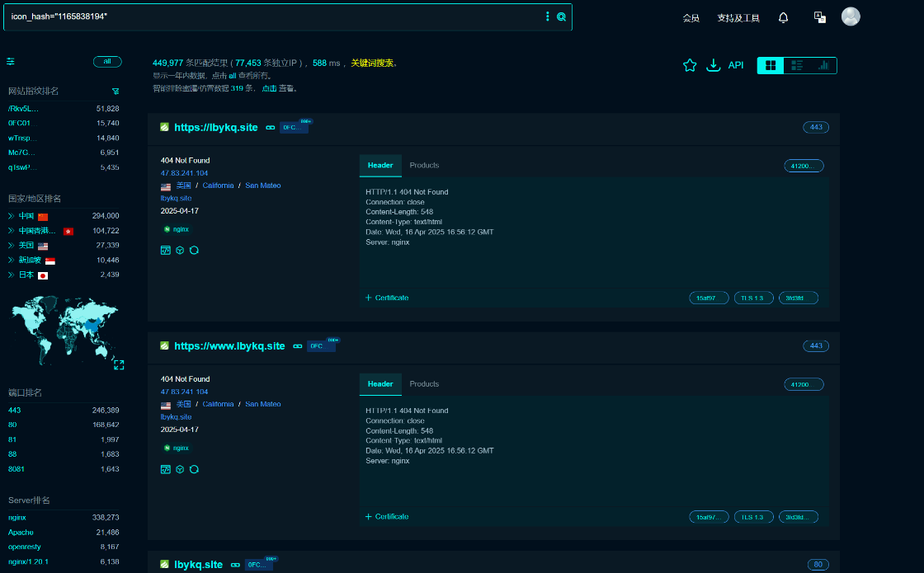Bookmark search with star icon
This screenshot has height=573, width=924.
(690, 65)
